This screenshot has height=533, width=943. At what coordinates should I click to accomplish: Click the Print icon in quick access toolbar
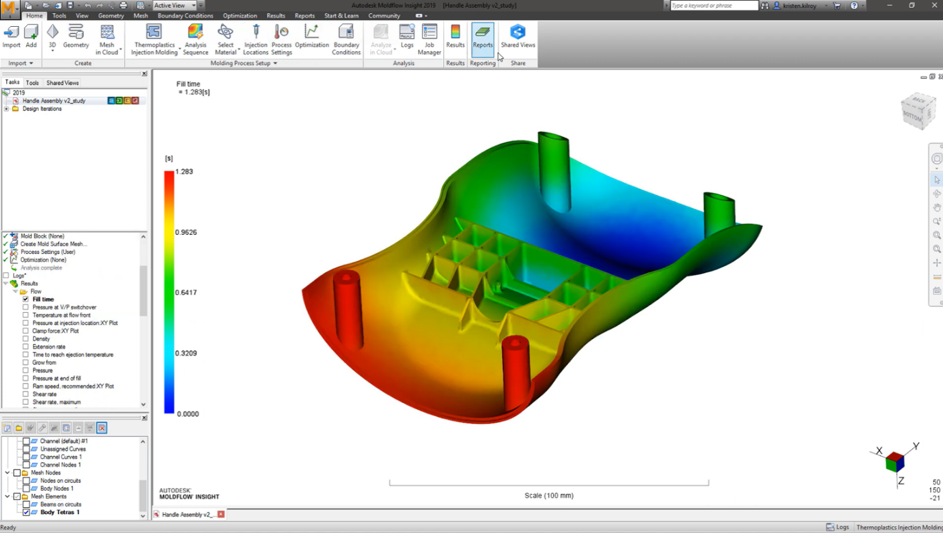click(123, 5)
